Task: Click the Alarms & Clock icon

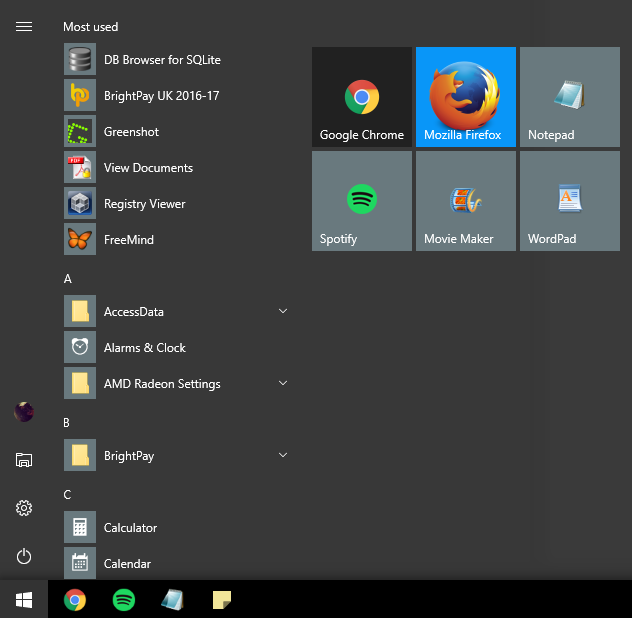Action: (x=80, y=347)
